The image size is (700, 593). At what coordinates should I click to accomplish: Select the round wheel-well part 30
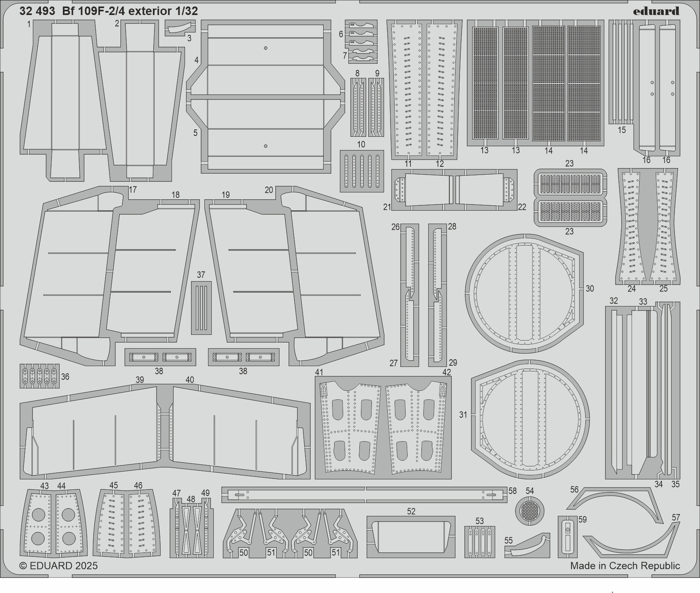(524, 293)
